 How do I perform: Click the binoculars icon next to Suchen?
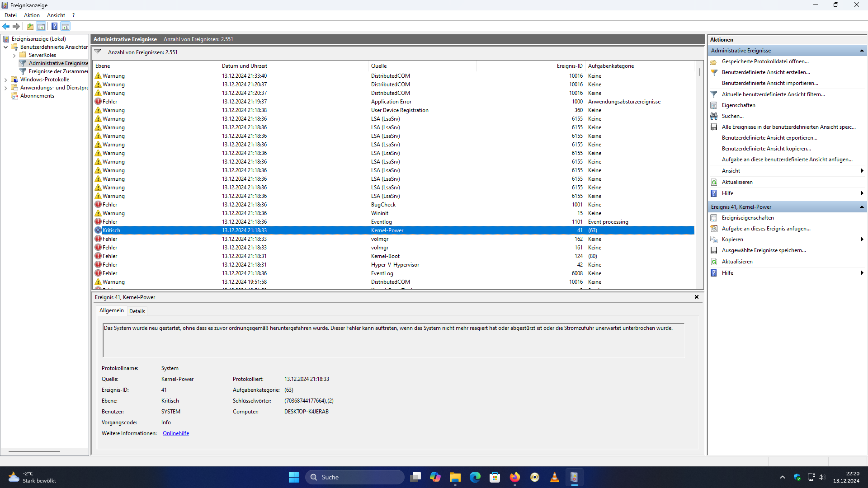[x=714, y=116]
